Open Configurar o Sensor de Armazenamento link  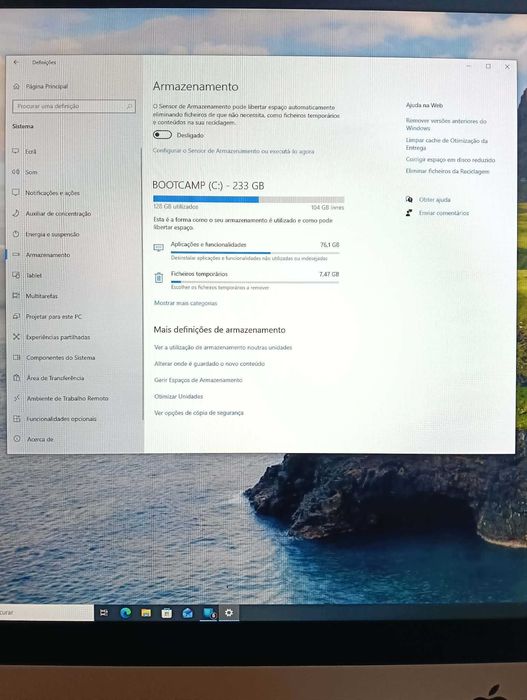(233, 151)
